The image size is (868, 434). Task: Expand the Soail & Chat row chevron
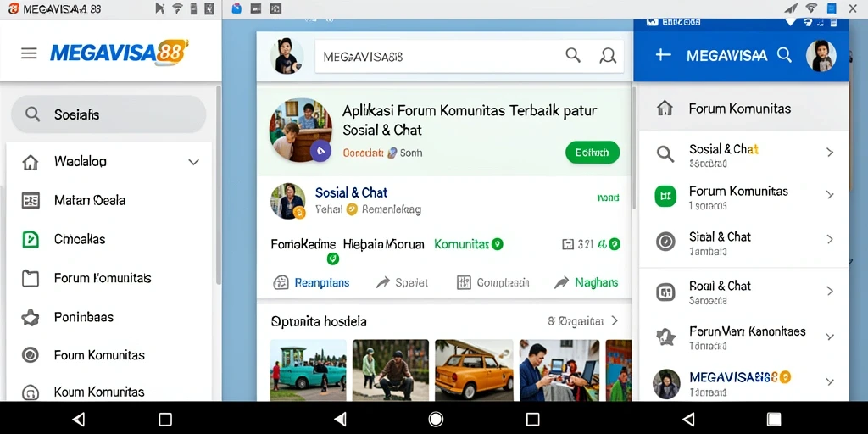click(x=829, y=291)
